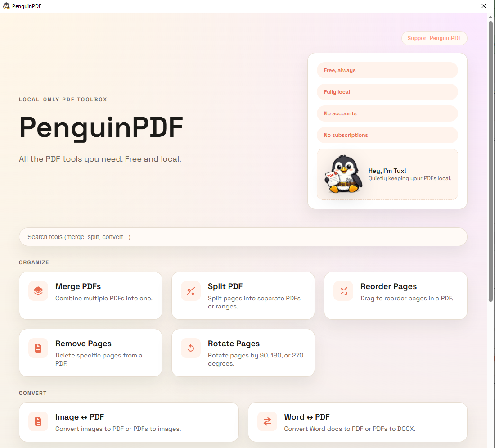Select the Word to PDF arrows icon
The image size is (495, 448).
[267, 421]
